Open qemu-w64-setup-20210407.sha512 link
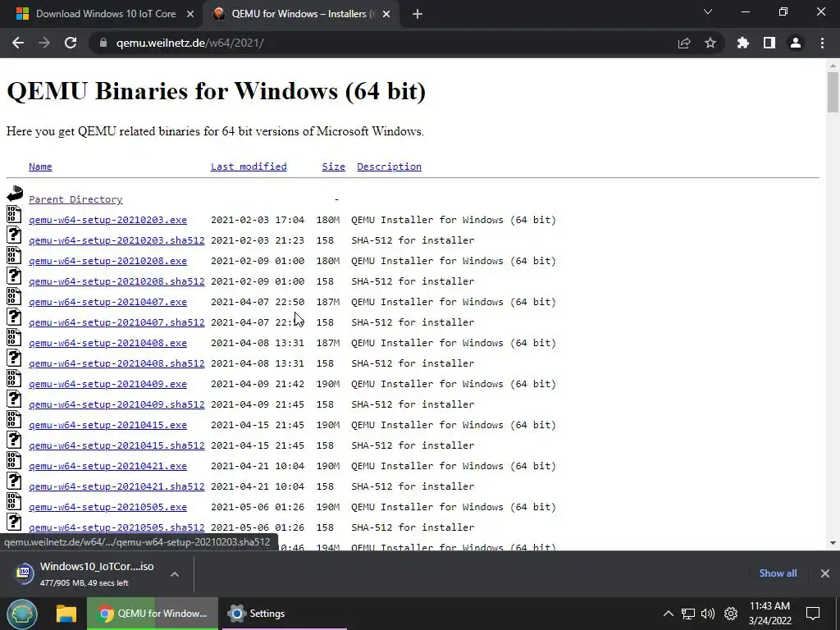 116,322
